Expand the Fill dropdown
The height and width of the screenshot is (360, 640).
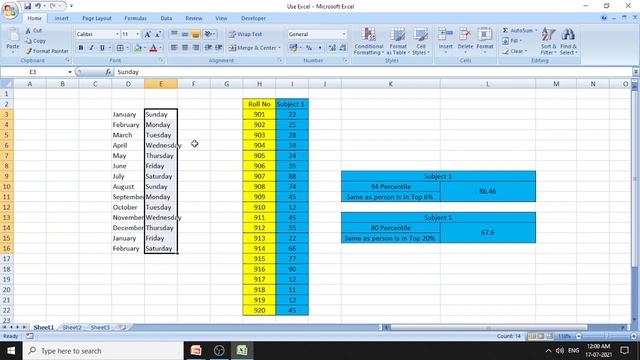(520, 41)
